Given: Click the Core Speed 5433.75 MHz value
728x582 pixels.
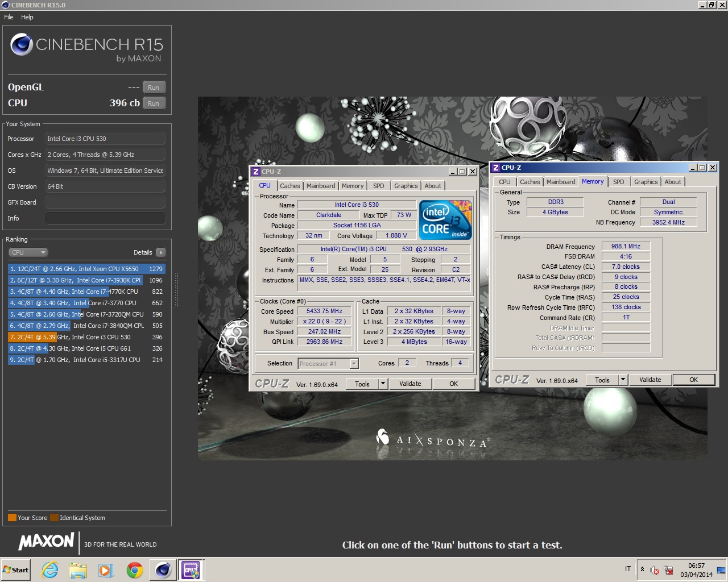Looking at the screenshot, I should pos(324,311).
